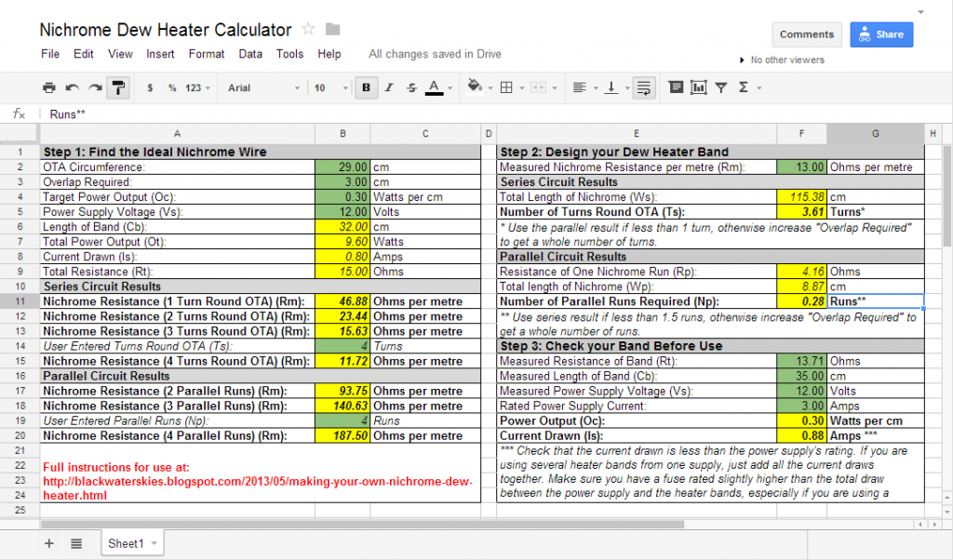953x560 pixels.
Task: Add a new sheet with plus icon
Action: coord(49,543)
